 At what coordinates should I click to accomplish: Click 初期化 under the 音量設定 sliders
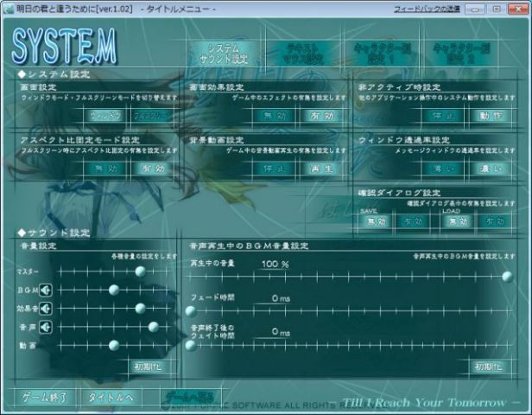pos(147,366)
